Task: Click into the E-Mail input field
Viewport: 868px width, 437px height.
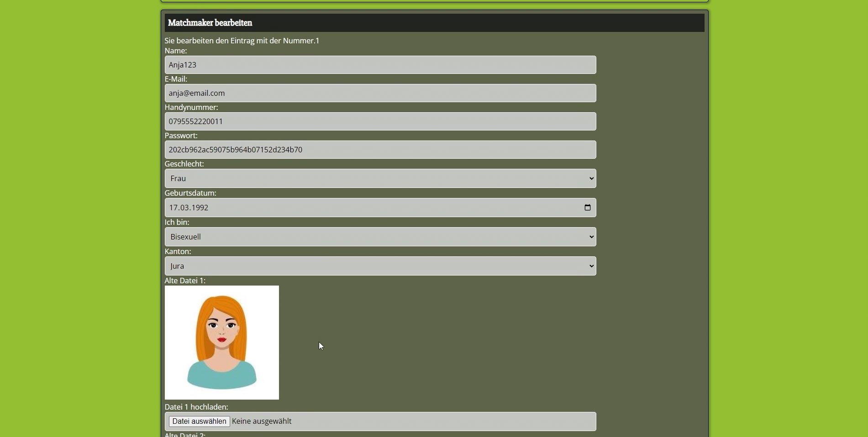Action: [x=380, y=93]
